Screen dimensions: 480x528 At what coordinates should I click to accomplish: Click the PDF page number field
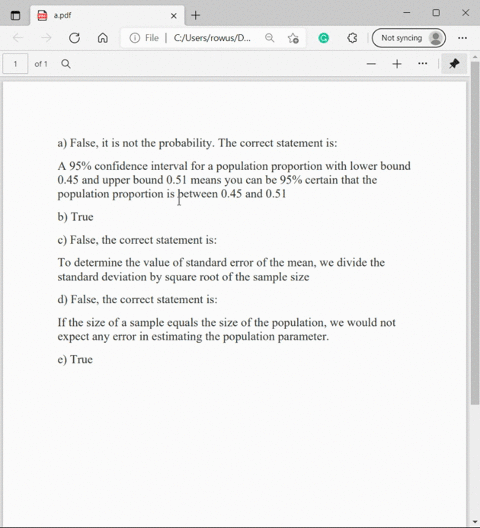tap(15, 64)
